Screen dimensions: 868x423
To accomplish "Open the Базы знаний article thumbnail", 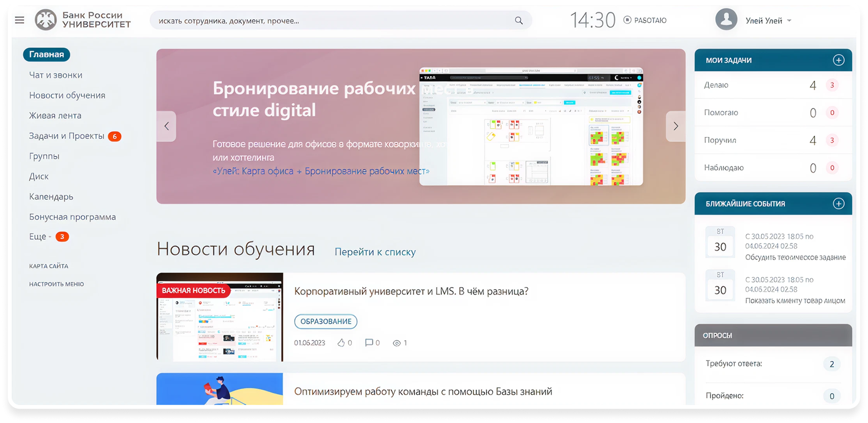I will [220, 389].
